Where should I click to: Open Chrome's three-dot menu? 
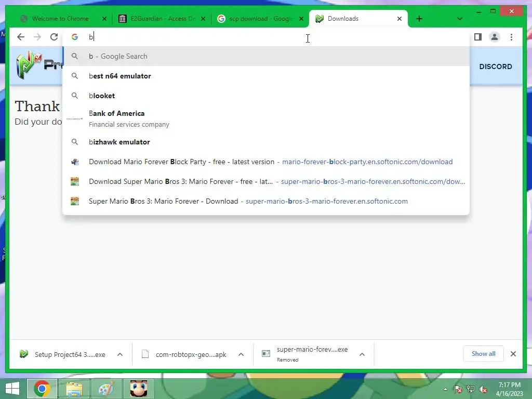511,37
